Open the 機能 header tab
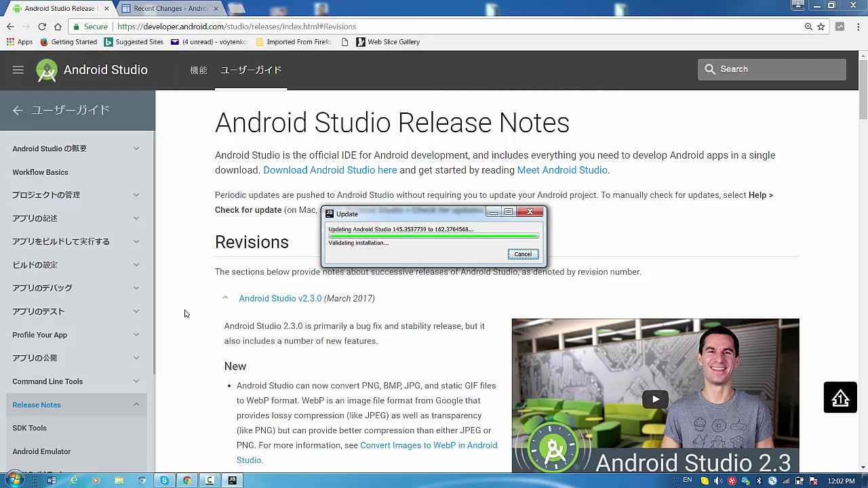The image size is (868, 488). coord(199,70)
